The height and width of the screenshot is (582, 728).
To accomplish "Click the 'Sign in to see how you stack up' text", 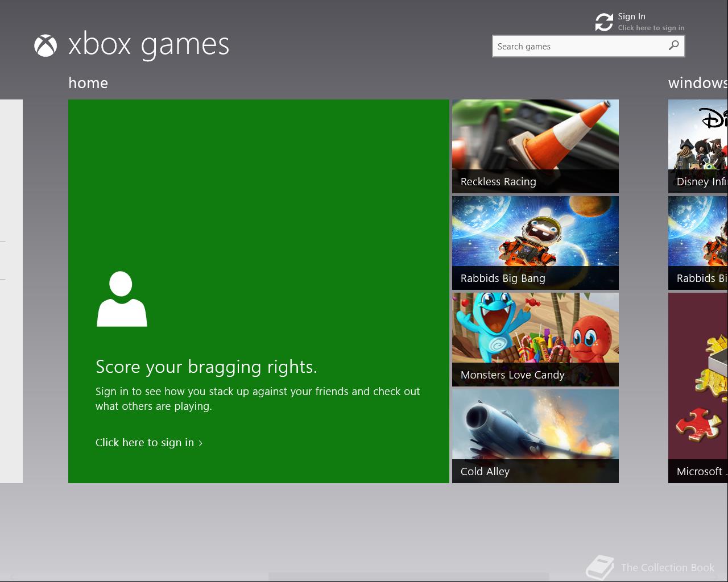I will [258, 398].
